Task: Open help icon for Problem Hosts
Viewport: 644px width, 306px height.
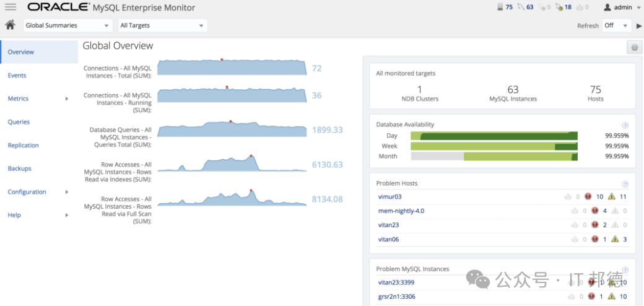Action: pos(625,184)
